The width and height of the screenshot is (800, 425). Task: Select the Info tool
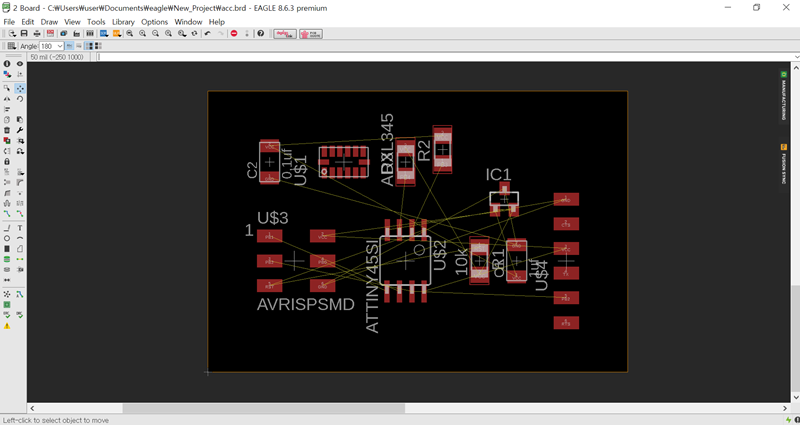(x=7, y=64)
